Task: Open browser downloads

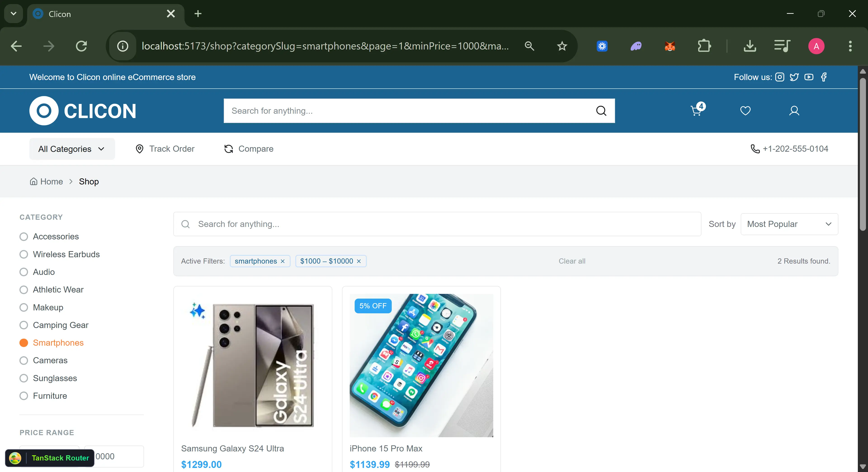Action: (x=750, y=46)
